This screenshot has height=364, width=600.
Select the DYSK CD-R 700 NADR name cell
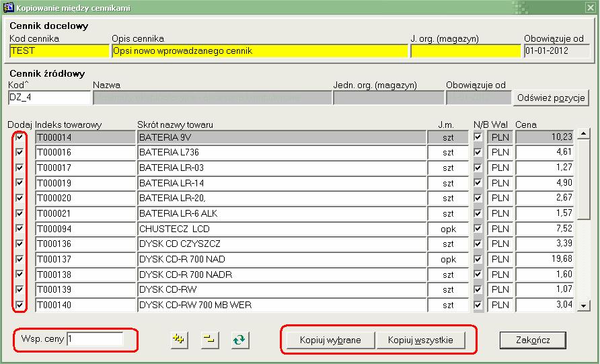282,275
